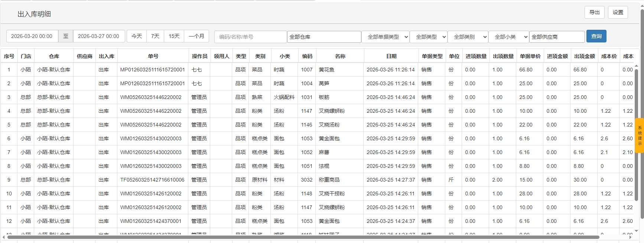Viewport: 644px width, 243px height.
Task: Select the 7天 date range shortcut
Action: click(155, 36)
